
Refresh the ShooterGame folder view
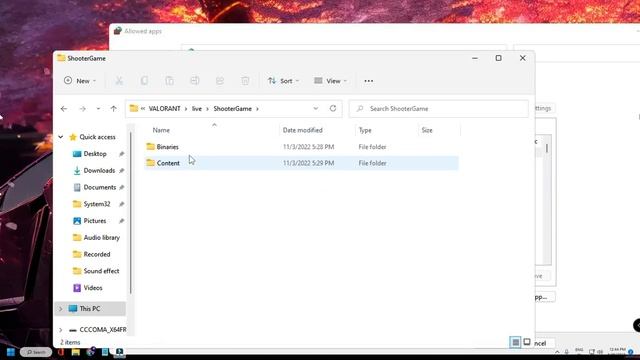(333, 109)
